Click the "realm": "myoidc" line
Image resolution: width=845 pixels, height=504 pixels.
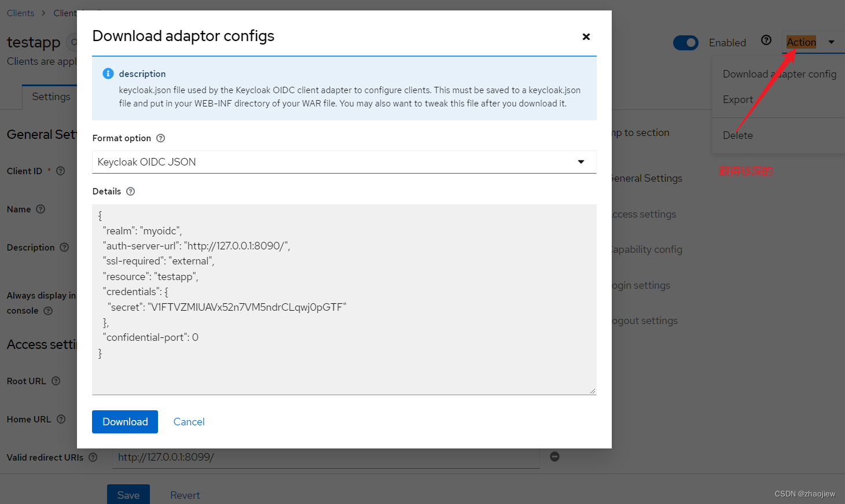pos(142,231)
